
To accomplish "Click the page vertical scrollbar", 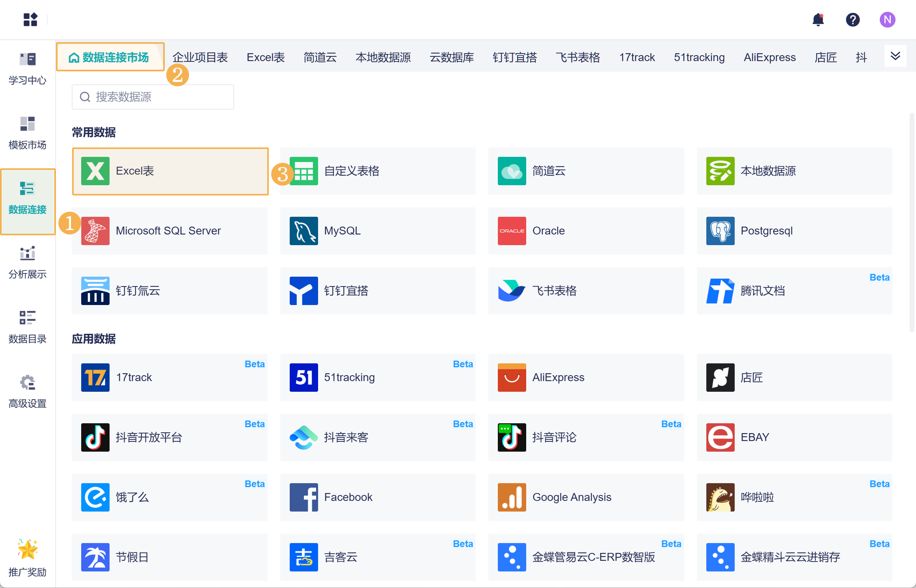I will point(912,223).
